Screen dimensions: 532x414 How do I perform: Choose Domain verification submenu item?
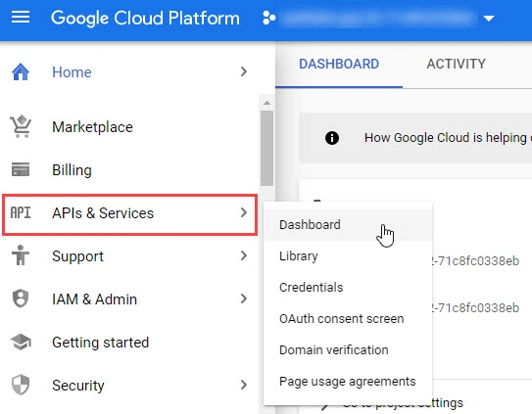(348, 350)
